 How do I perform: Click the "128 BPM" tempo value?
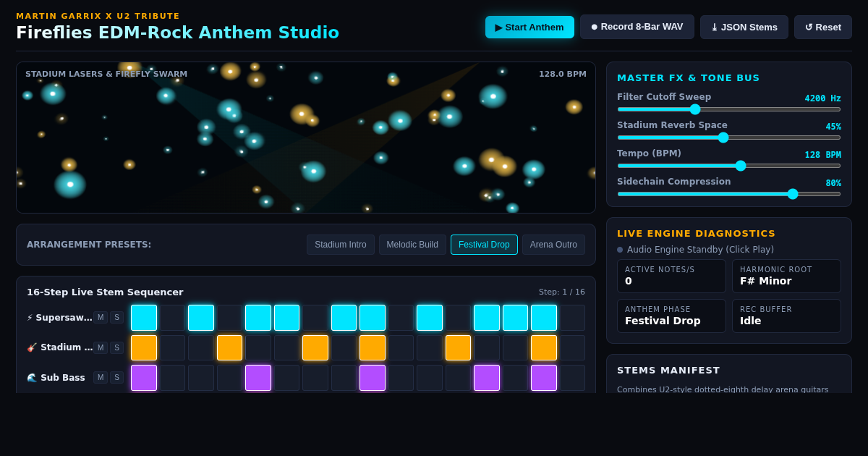point(823,155)
